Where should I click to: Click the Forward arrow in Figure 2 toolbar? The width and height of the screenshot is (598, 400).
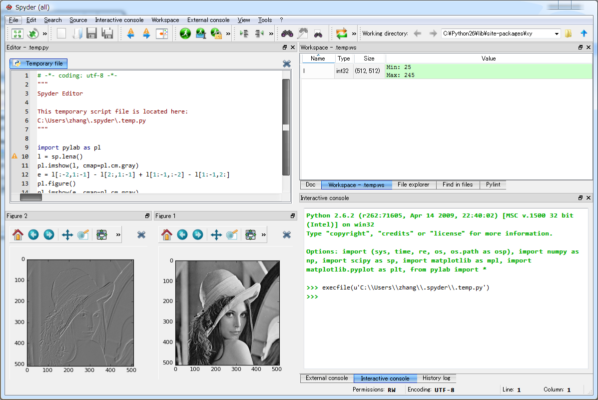coord(49,235)
